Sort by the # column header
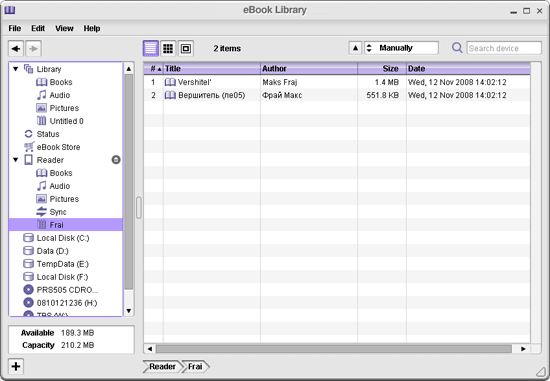This screenshot has height=381, width=550. coord(153,69)
